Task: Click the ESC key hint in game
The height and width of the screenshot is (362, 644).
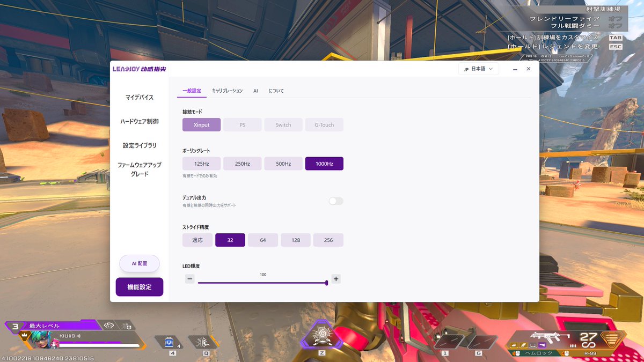Action: (616, 47)
